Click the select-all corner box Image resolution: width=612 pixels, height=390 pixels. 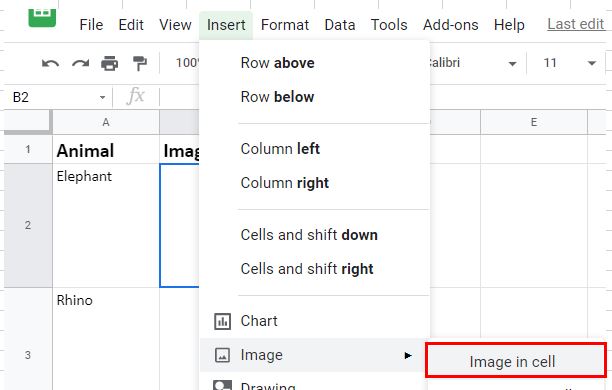coord(28,123)
